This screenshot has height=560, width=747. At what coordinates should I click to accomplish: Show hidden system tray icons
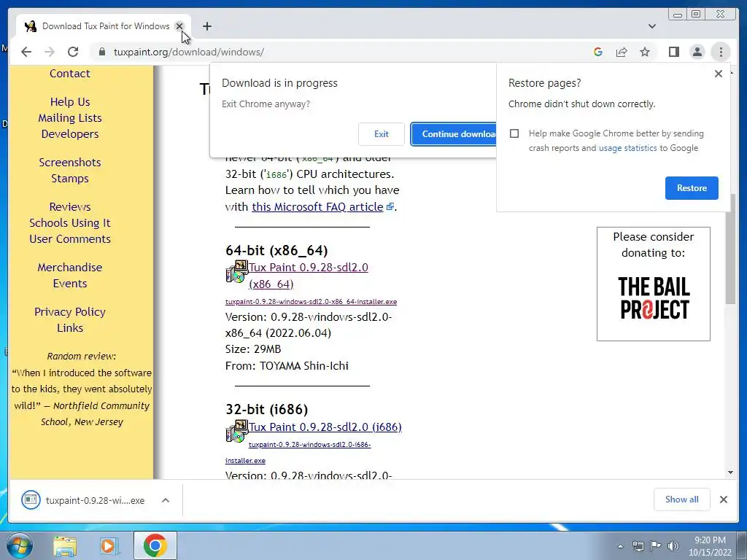[620, 546]
